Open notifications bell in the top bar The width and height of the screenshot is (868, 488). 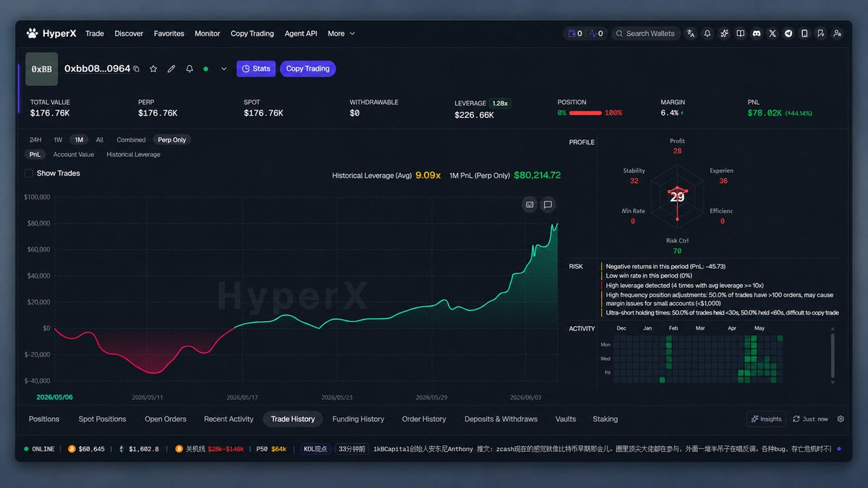tap(707, 33)
